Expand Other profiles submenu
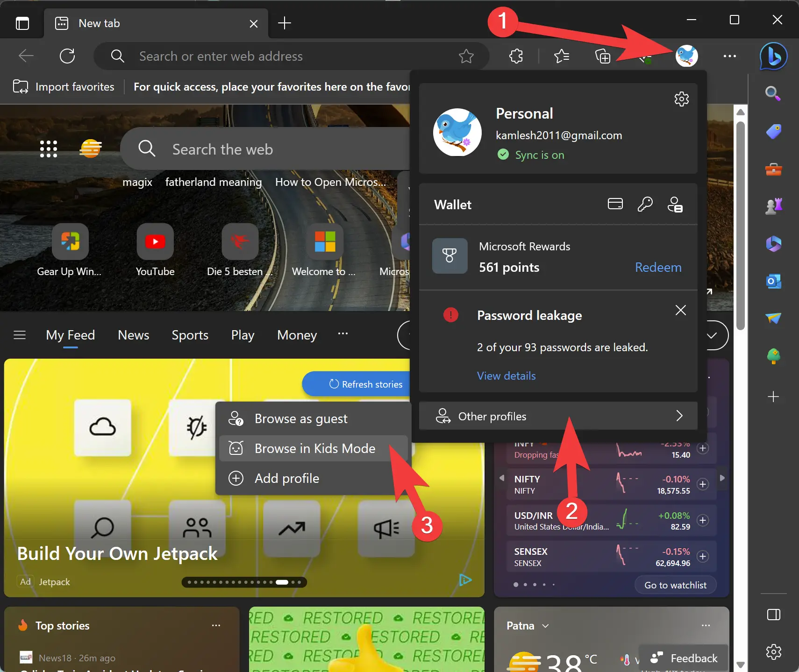Viewport: 799px width, 672px height. click(x=558, y=416)
